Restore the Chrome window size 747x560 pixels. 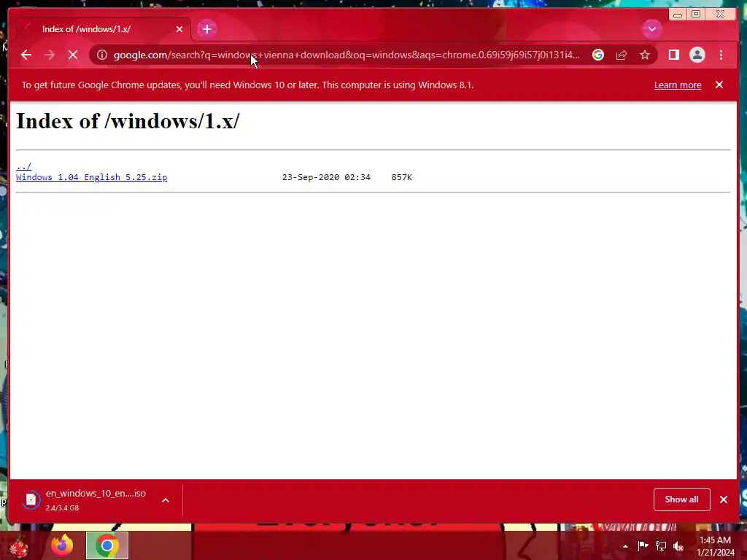[695, 15]
